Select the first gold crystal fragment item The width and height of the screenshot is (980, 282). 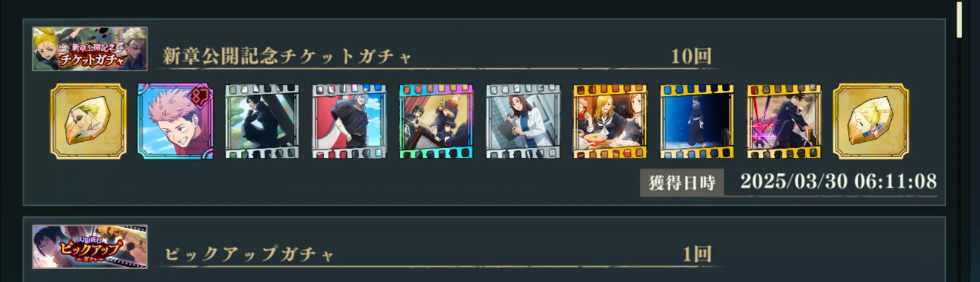point(88,121)
